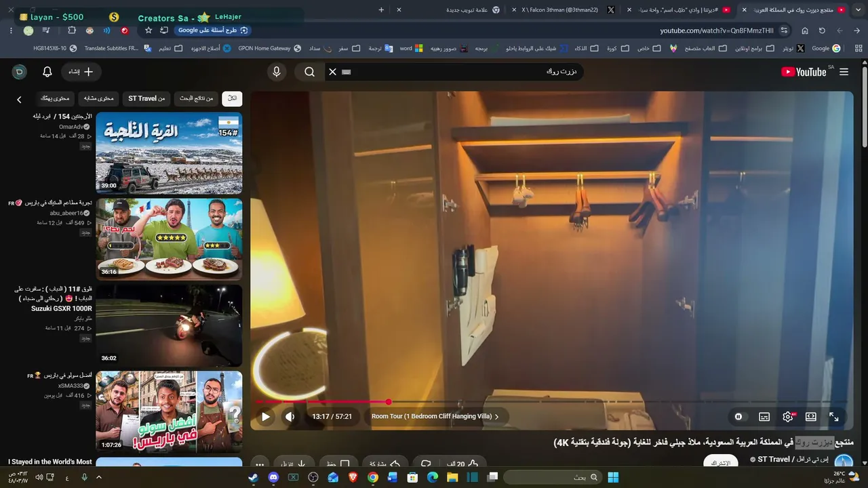Open the 'ترجمة' bookmark
The height and width of the screenshot is (488, 868).
click(x=381, y=48)
